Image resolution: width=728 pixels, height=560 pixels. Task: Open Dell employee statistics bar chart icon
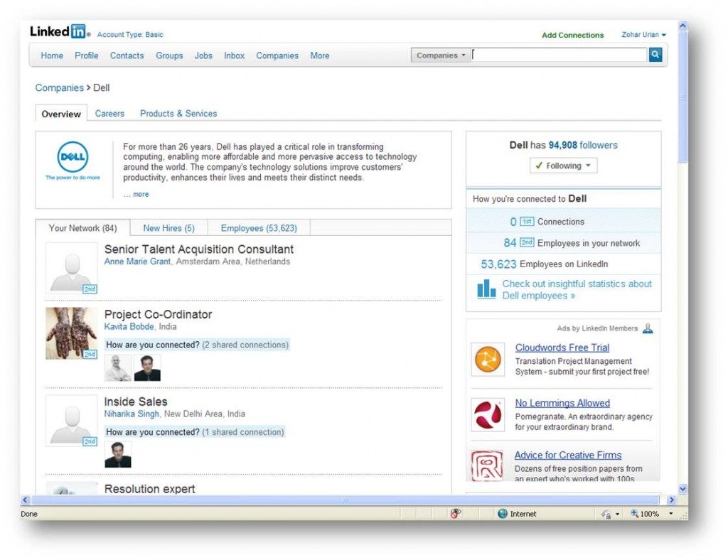486,289
